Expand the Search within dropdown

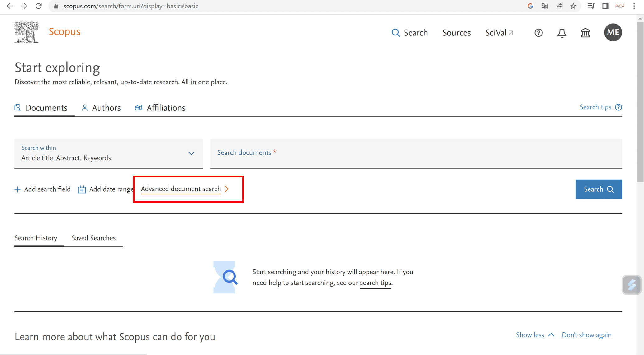(x=108, y=153)
